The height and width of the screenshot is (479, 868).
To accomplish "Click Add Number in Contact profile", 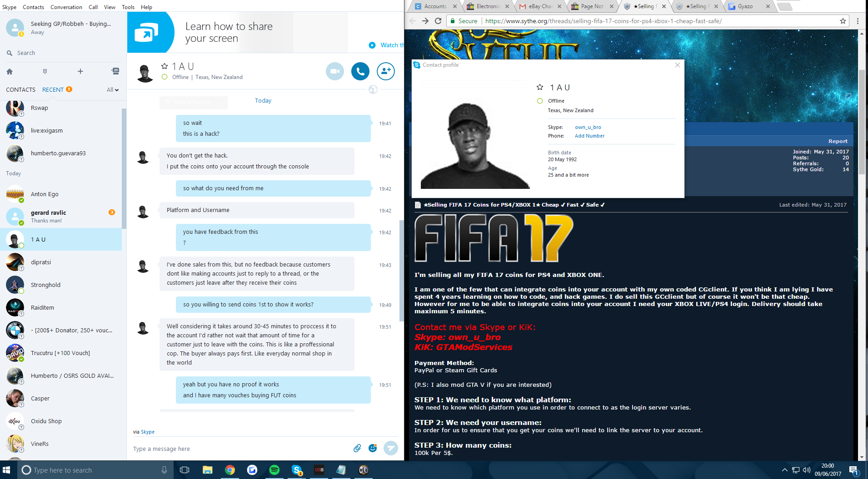I will [589, 136].
